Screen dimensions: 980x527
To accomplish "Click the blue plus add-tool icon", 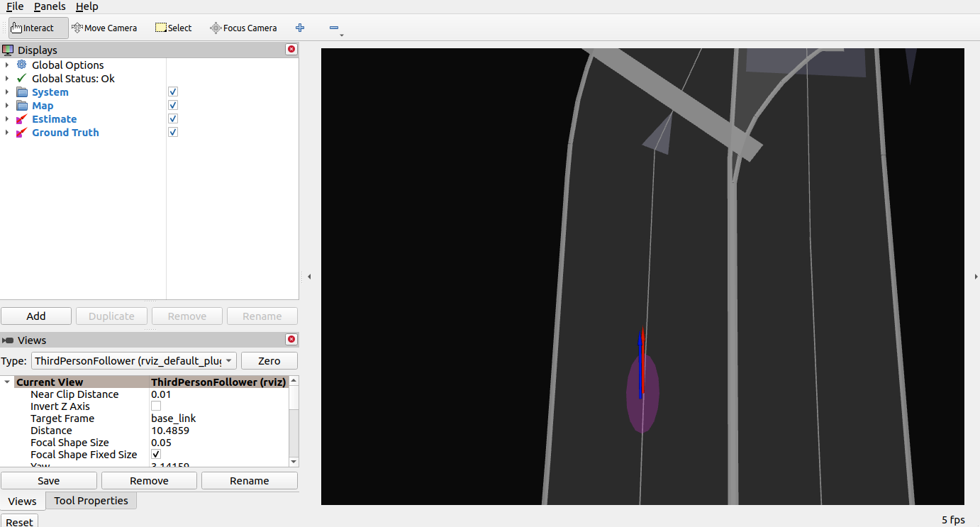I will (300, 28).
